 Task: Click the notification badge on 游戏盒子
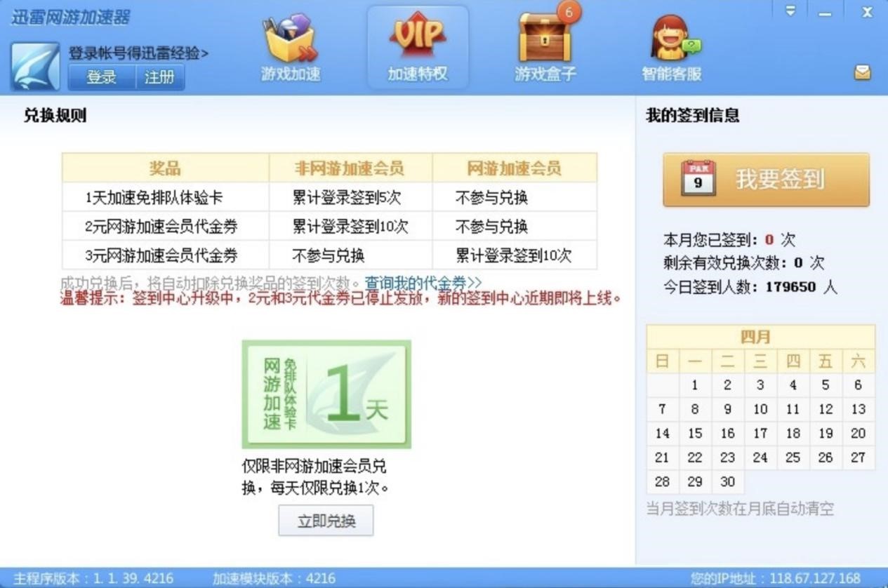tap(569, 12)
